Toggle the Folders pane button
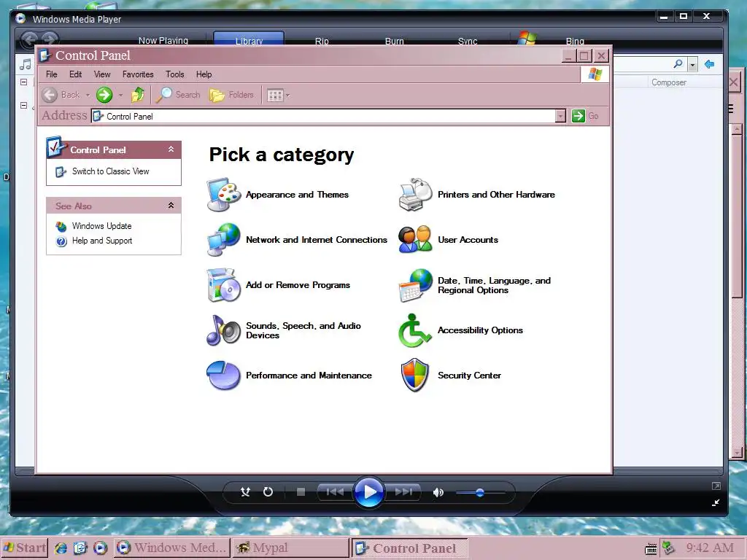Image resolution: width=747 pixels, height=560 pixels. 231,95
